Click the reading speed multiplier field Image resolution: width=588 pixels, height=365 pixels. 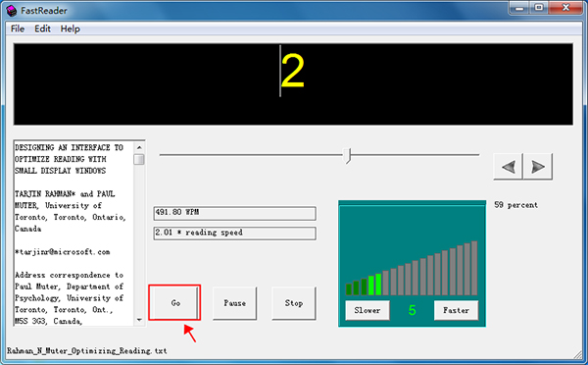coord(235,233)
